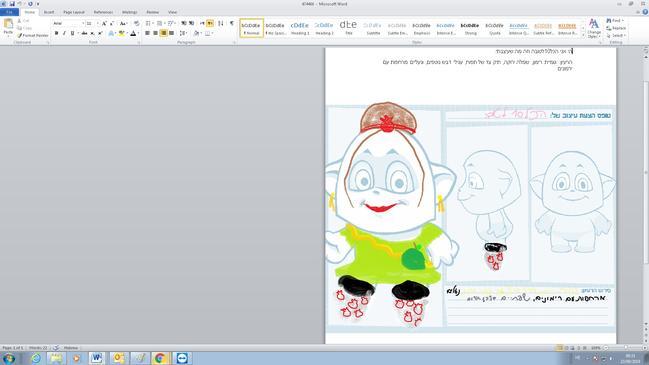The image size is (649, 365).
Task: Click the Clear Formatting icon
Action: (137, 23)
